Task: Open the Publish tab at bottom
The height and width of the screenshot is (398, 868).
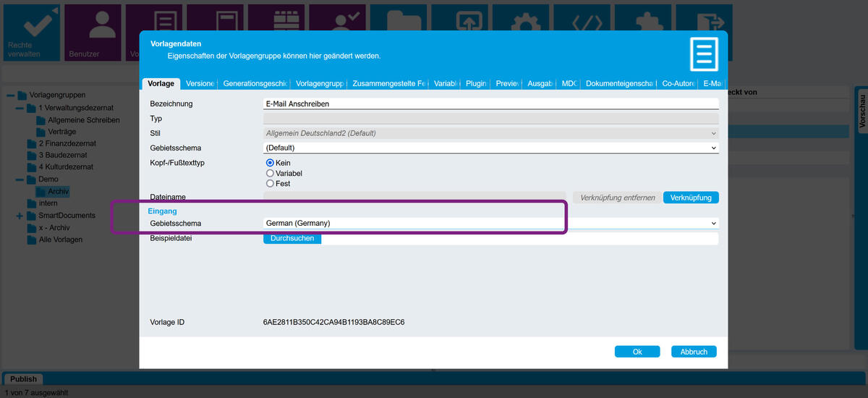Action: pyautogui.click(x=23, y=379)
